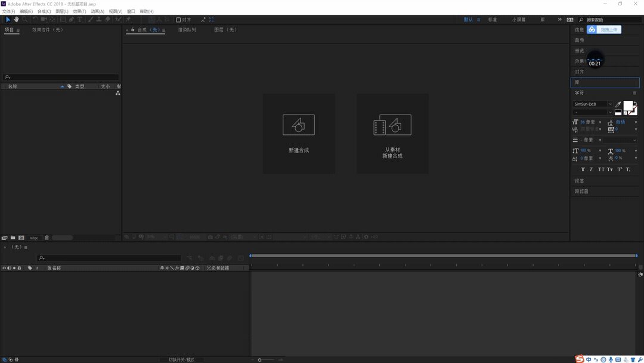The width and height of the screenshot is (644, 363).
Task: Click the 切换开关/模式 button
Action: pos(181,359)
